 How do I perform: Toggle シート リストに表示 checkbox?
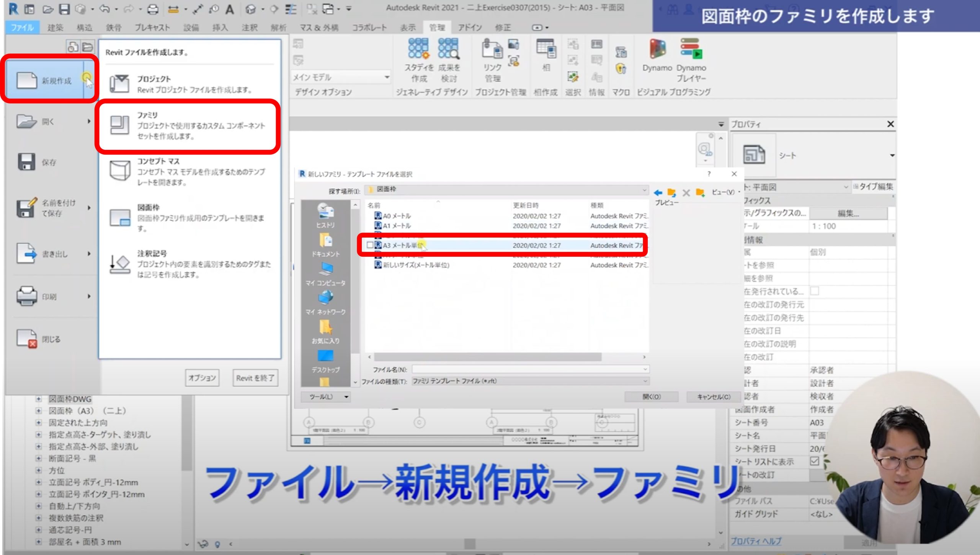tap(815, 461)
